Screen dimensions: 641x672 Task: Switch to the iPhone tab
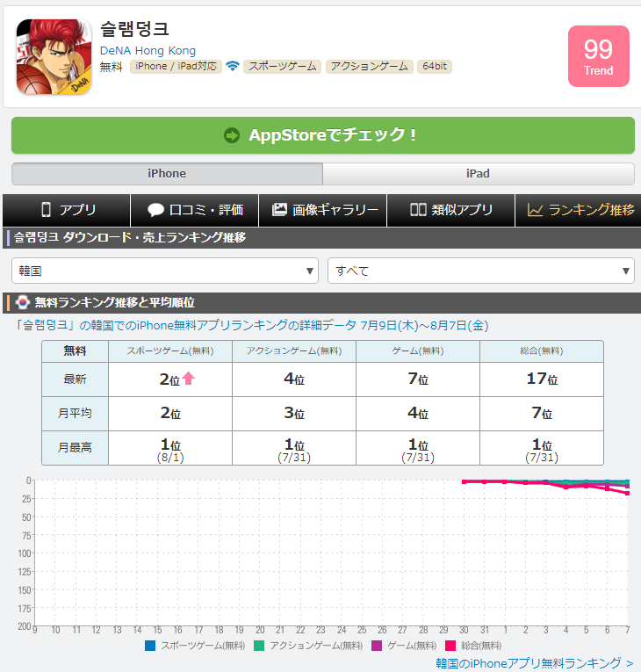coord(167,174)
